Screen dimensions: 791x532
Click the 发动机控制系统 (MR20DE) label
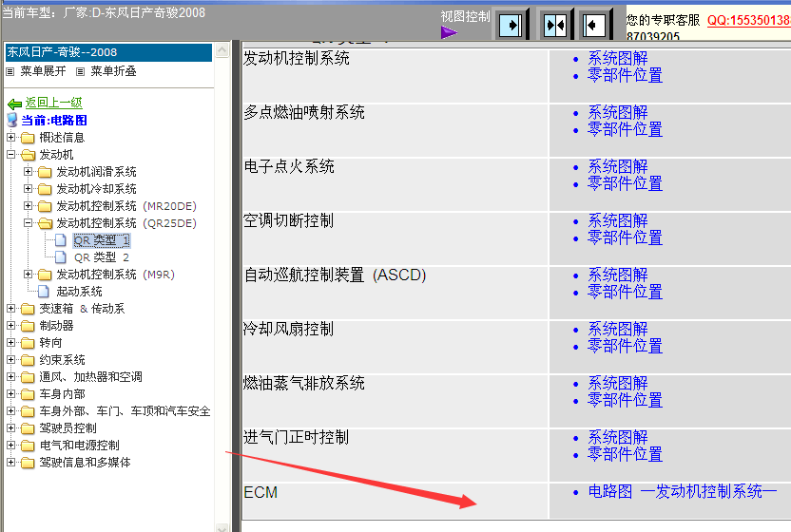126,206
